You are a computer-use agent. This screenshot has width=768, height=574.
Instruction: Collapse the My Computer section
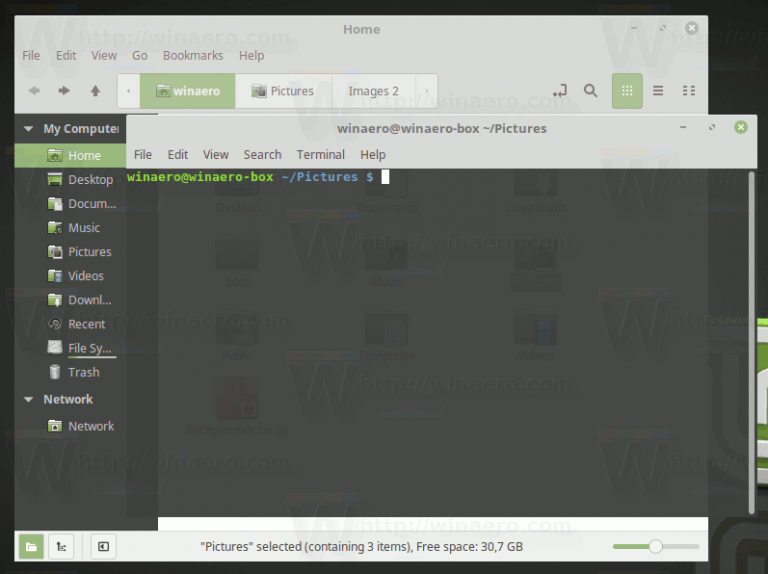28,129
